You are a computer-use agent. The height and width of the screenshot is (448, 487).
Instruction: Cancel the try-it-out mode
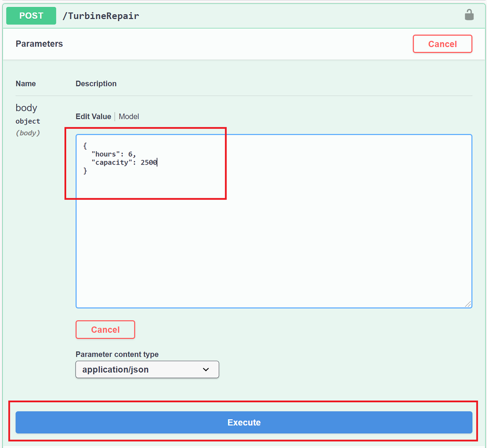click(x=442, y=44)
